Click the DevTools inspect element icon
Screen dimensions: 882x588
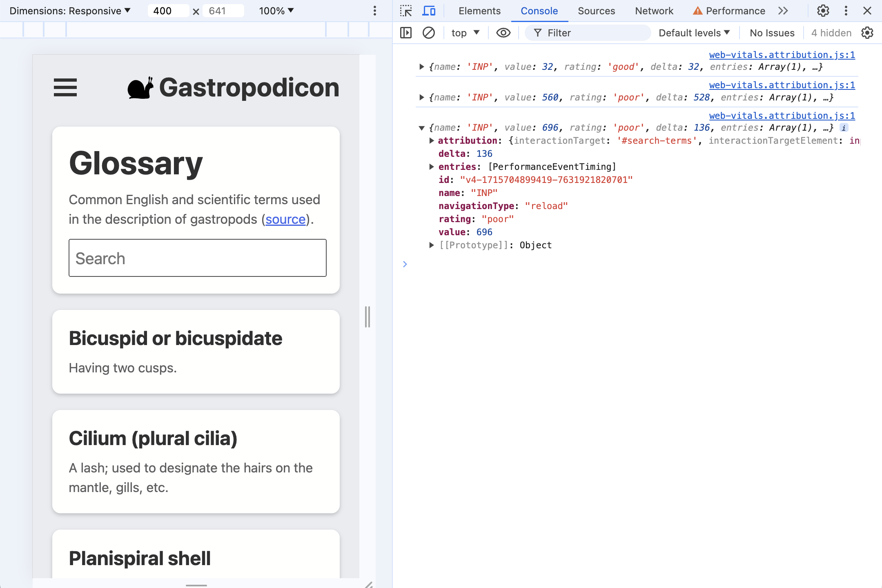406,11
